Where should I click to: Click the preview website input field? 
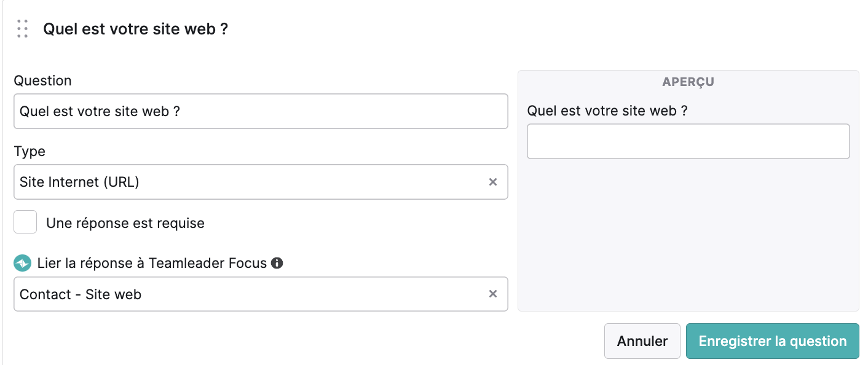(x=688, y=141)
